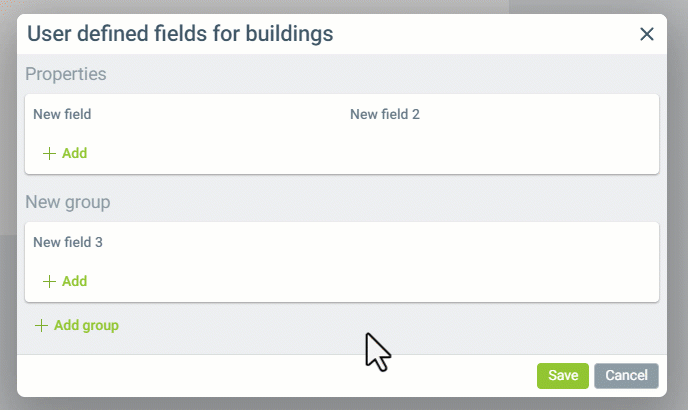This screenshot has height=410, width=688.
Task: Select the 'New field' entry
Action: pos(62,114)
